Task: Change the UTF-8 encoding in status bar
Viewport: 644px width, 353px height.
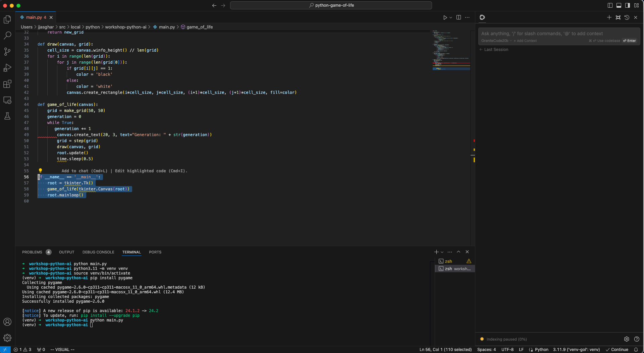Action: [507, 349]
